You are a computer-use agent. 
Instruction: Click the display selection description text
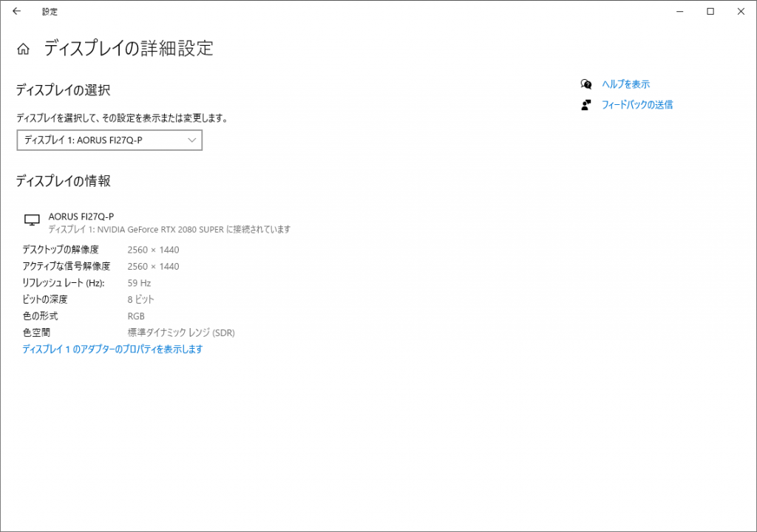pos(122,117)
